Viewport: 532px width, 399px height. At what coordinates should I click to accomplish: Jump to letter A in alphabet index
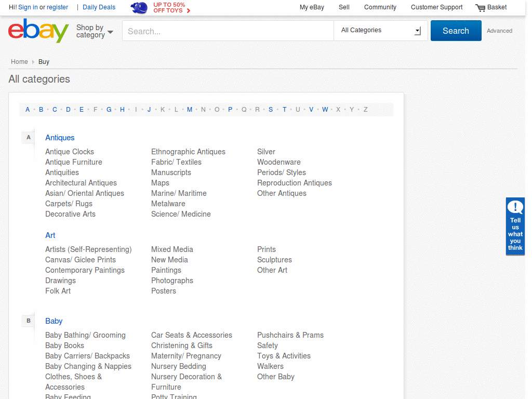[28, 109]
